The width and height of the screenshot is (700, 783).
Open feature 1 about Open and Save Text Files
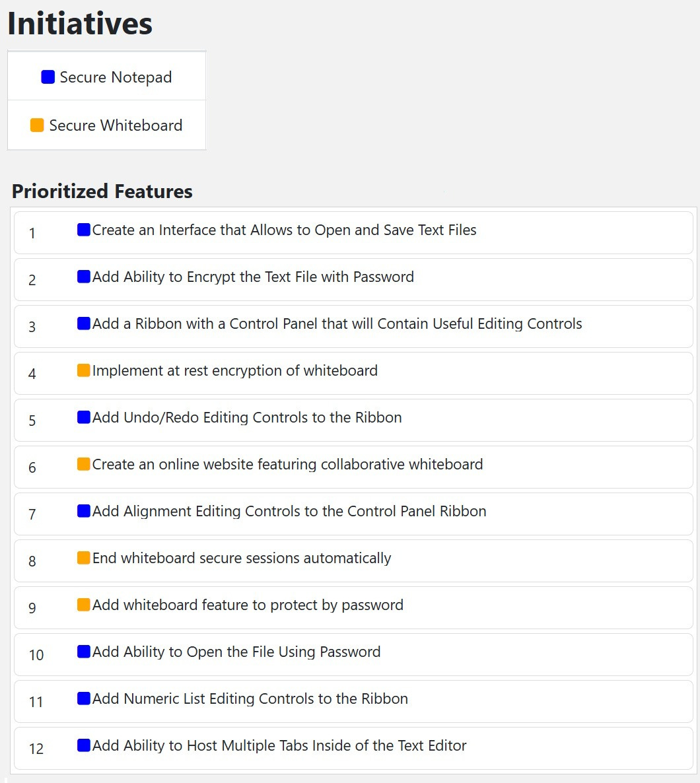tap(353, 232)
